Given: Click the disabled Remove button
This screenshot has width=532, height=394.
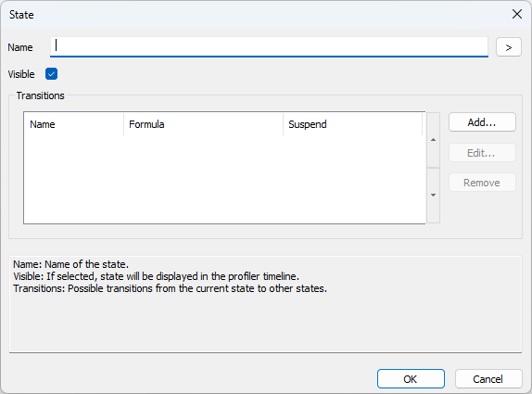Looking at the screenshot, I should click(482, 183).
